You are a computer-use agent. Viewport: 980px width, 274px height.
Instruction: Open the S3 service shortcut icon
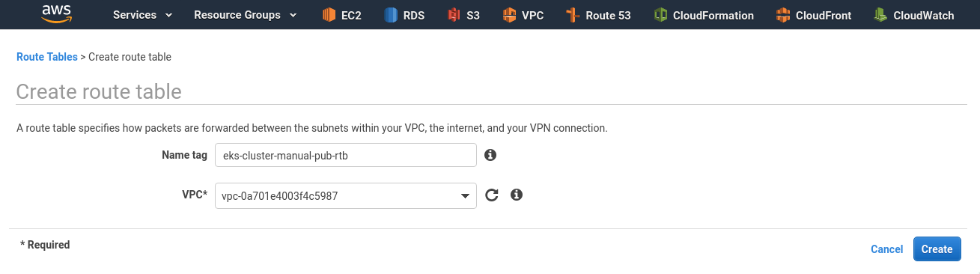(454, 15)
